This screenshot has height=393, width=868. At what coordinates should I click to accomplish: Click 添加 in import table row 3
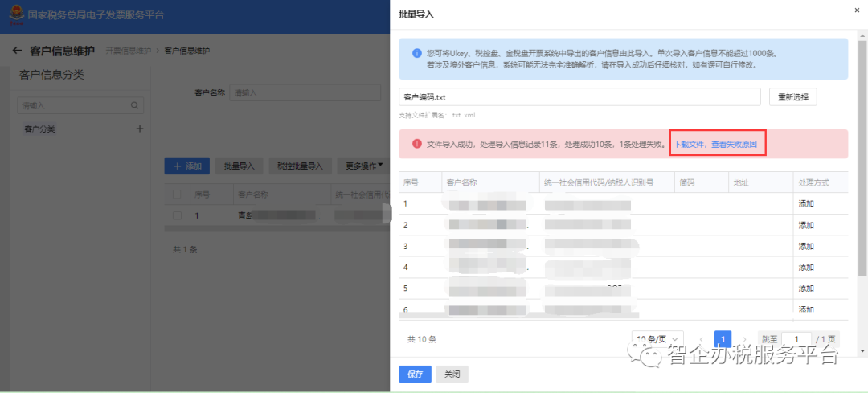pyautogui.click(x=806, y=246)
